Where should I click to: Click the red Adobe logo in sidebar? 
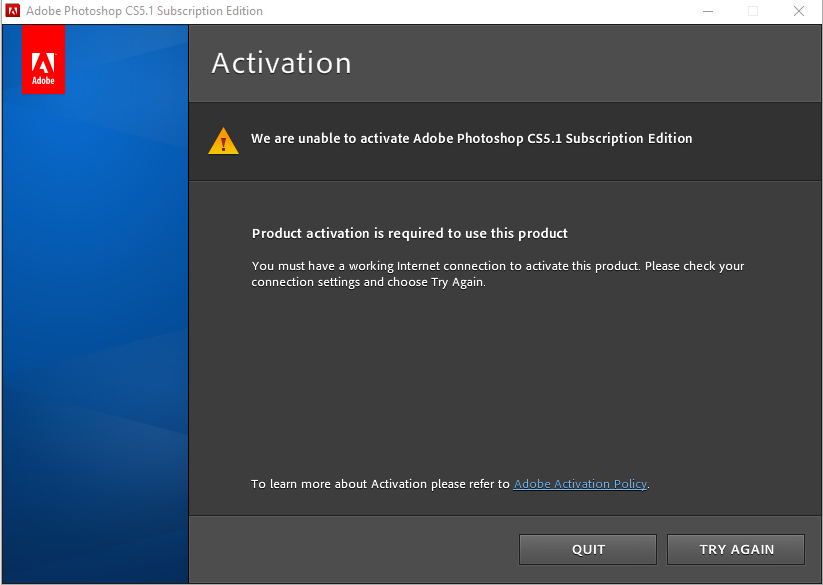coord(43,59)
